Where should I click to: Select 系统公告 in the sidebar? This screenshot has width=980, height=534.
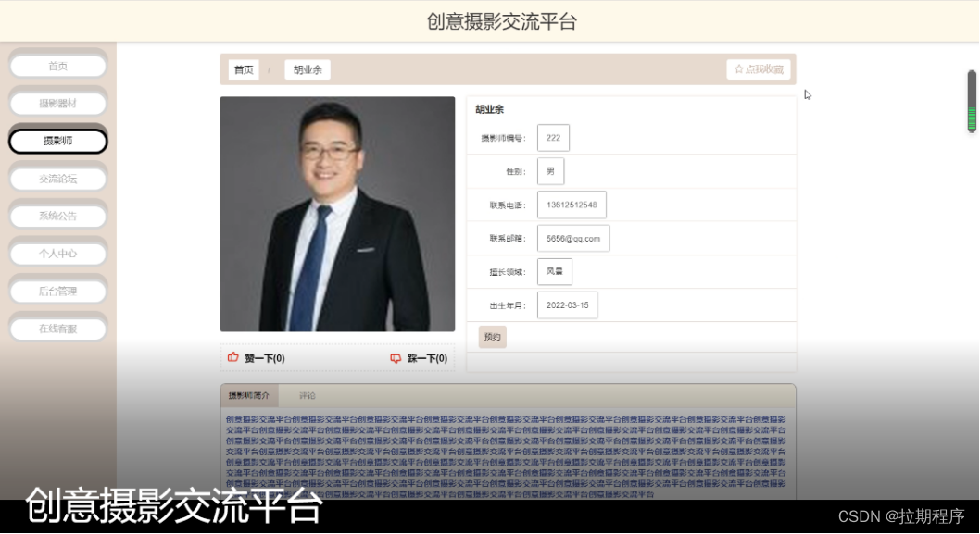[x=57, y=216]
